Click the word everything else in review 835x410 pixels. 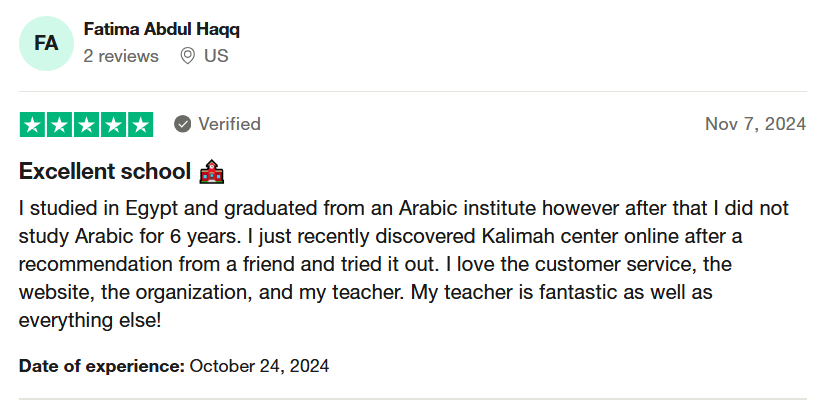tap(89, 321)
